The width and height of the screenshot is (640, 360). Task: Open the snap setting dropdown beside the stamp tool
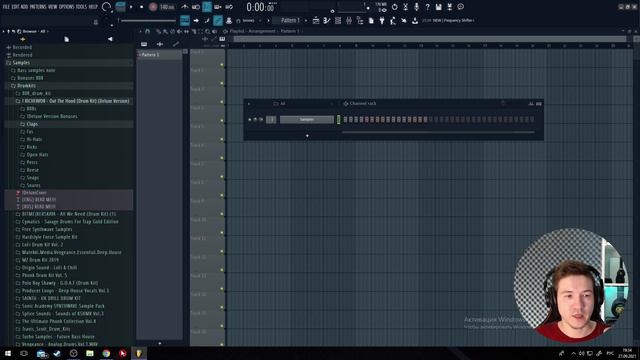pos(248,20)
